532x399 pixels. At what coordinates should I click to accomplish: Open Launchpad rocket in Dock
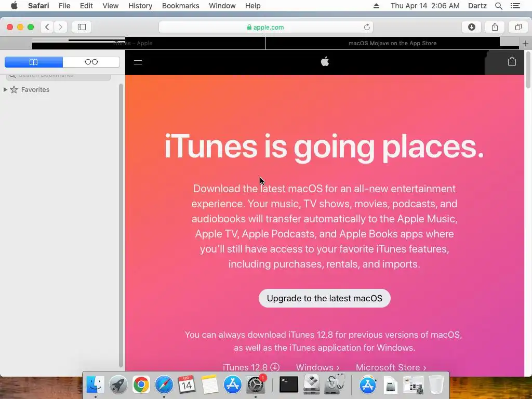[x=118, y=384]
